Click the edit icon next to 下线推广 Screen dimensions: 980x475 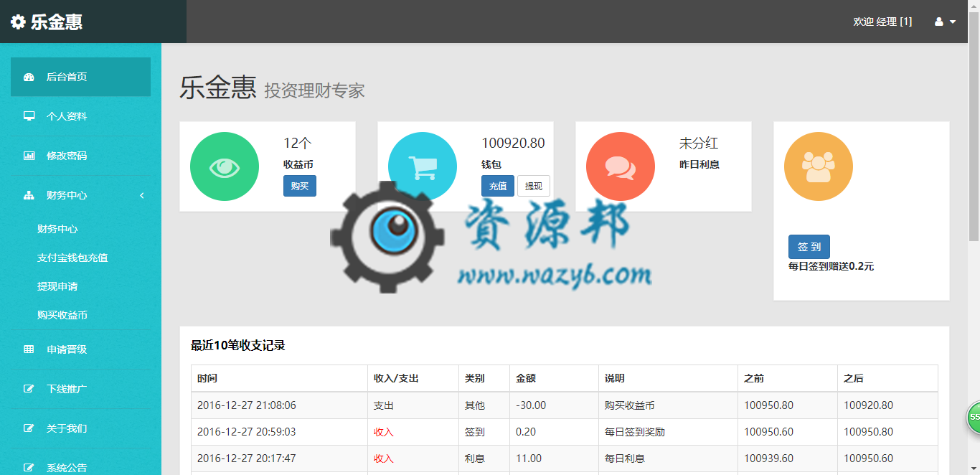click(29, 389)
